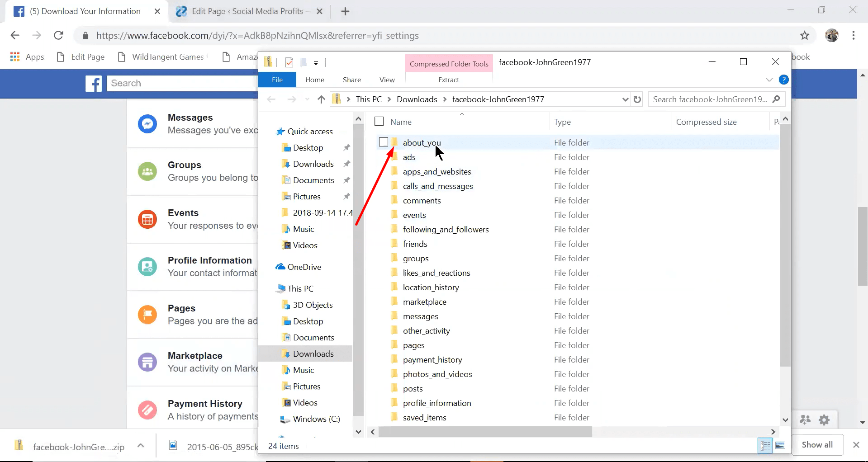Viewport: 868px width, 462px height.
Task: Click the Facebook logo icon
Action: [94, 84]
